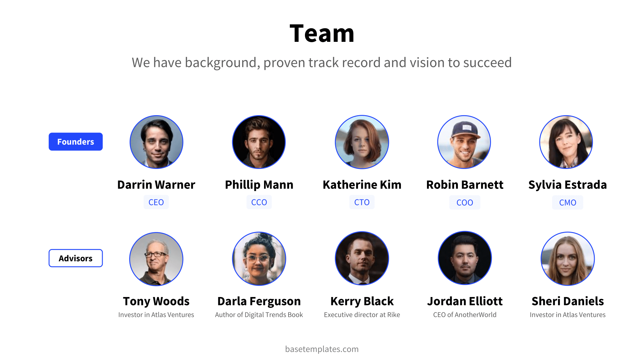
Task: Click the CCO role badge under Phillip Mann
Action: pos(259,202)
